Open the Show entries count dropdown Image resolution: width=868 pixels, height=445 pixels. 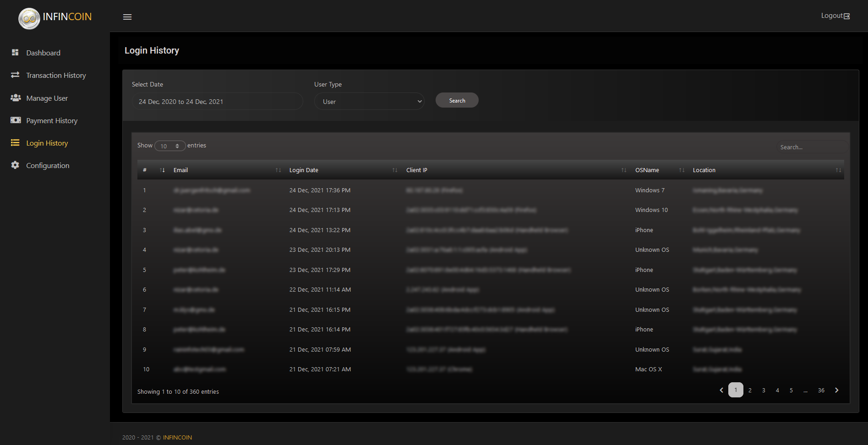point(170,146)
